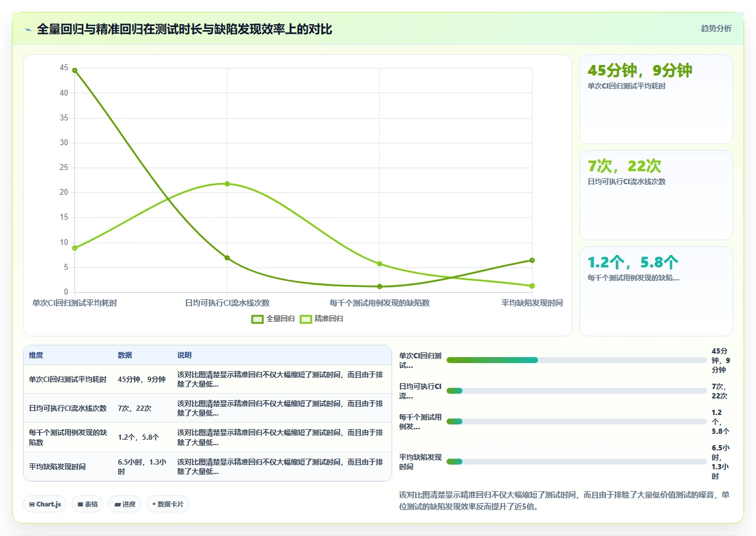
Task: Click the 单次CI回归测试 progress bar
Action: (576, 360)
